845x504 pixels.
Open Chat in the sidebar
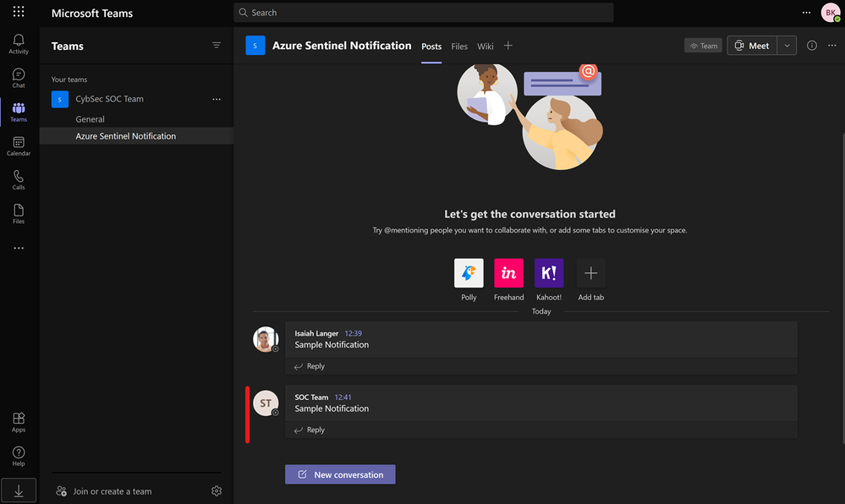pos(19,78)
